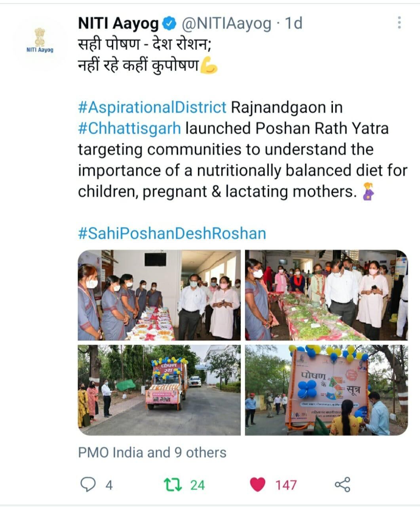This screenshot has width=420, height=507.
Task: Unlike the tweet via the red heart icon
Action: click(x=258, y=484)
